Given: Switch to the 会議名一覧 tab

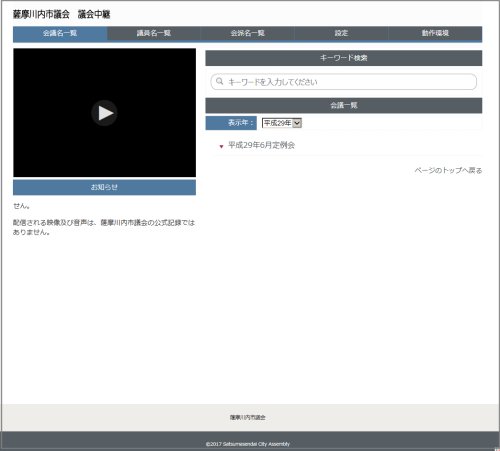Looking at the screenshot, I should coord(60,33).
